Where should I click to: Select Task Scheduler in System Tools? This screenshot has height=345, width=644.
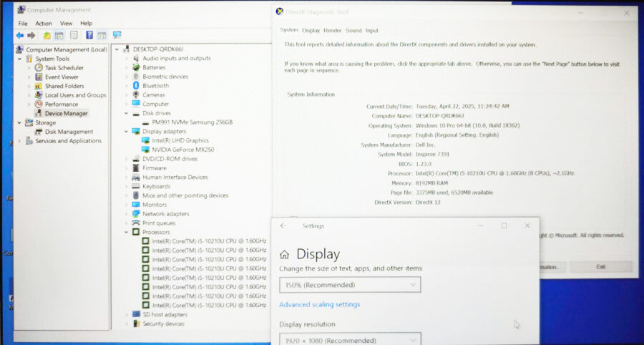[x=64, y=68]
